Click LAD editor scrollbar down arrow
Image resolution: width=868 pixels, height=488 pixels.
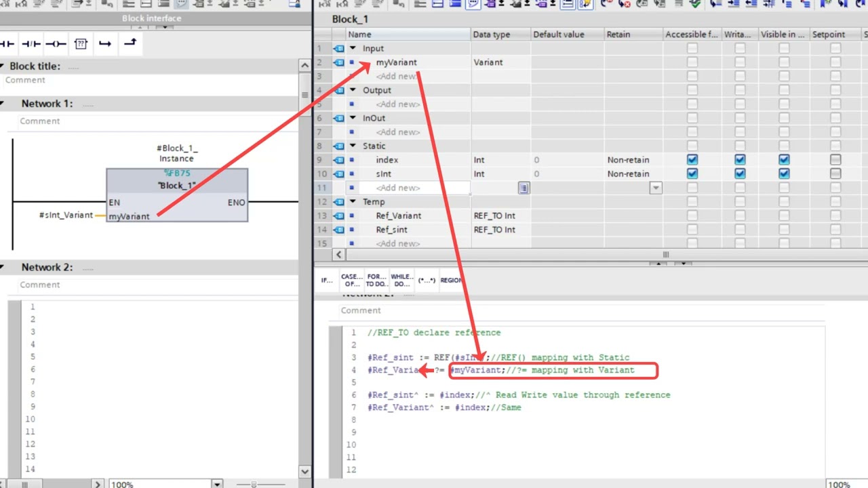tap(304, 472)
